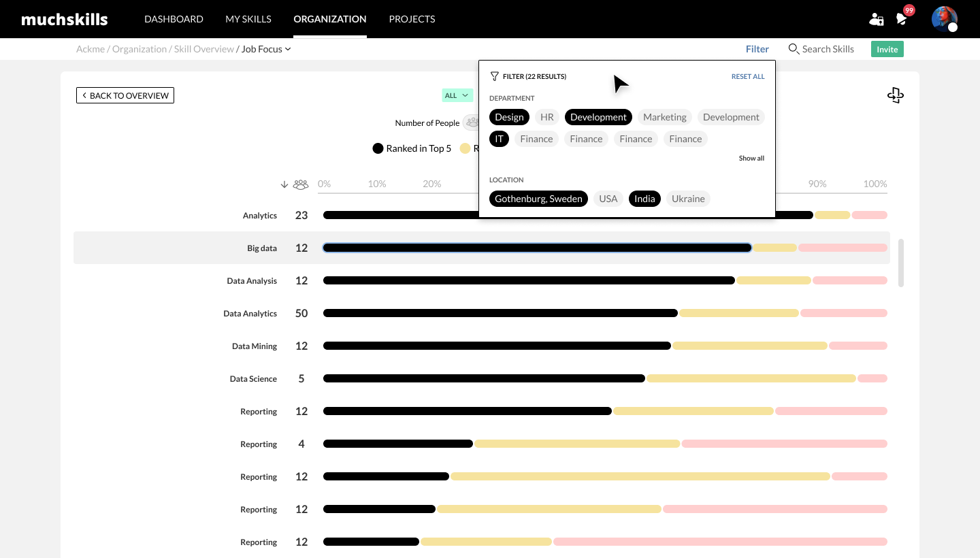This screenshot has width=980, height=558.
Task: Click the people count column icon
Action: coord(301,184)
